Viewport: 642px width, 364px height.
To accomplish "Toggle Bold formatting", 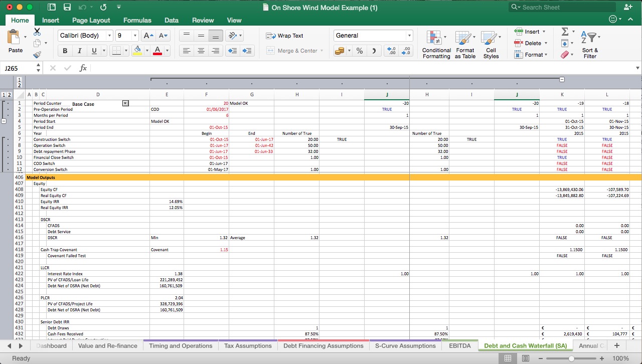I will [x=65, y=51].
